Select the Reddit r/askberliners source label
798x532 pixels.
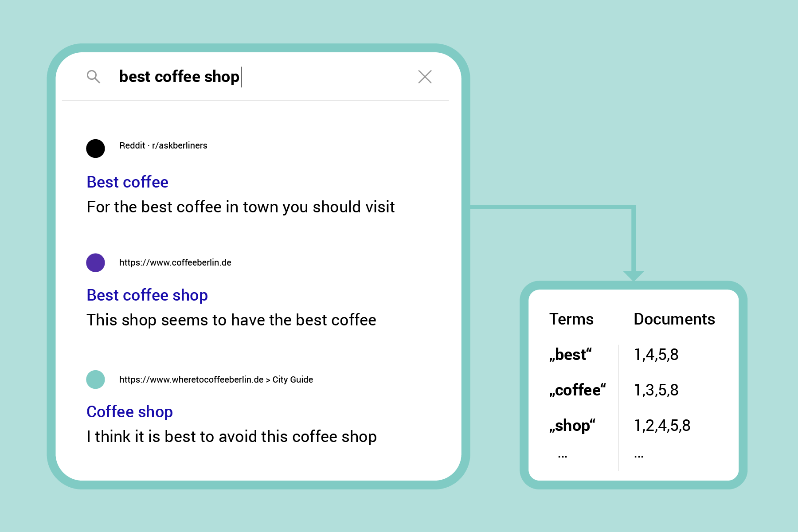(164, 145)
